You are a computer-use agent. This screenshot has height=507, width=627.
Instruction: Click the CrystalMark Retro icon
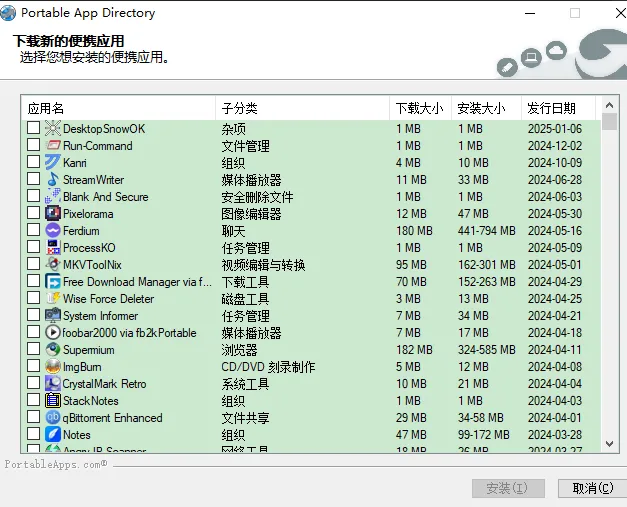pos(53,383)
